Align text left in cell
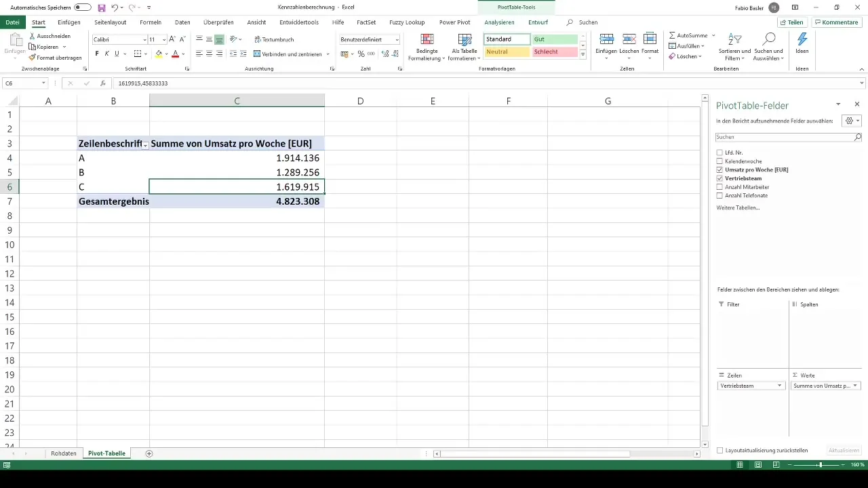This screenshot has height=488, width=868. [199, 54]
